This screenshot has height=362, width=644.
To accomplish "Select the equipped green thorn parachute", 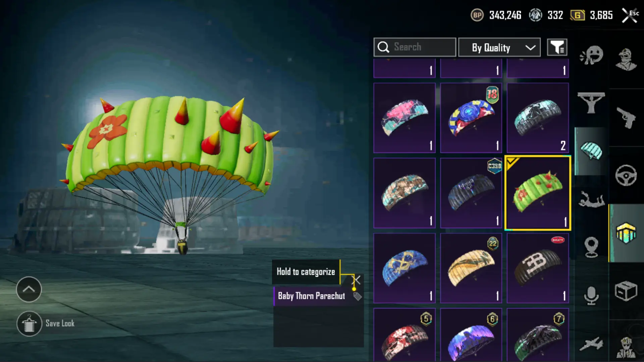I will tap(538, 193).
